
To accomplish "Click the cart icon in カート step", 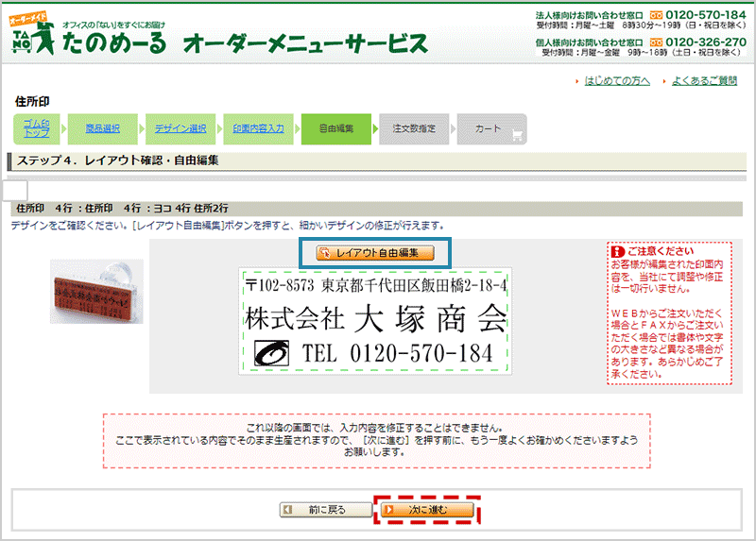I will (517, 136).
